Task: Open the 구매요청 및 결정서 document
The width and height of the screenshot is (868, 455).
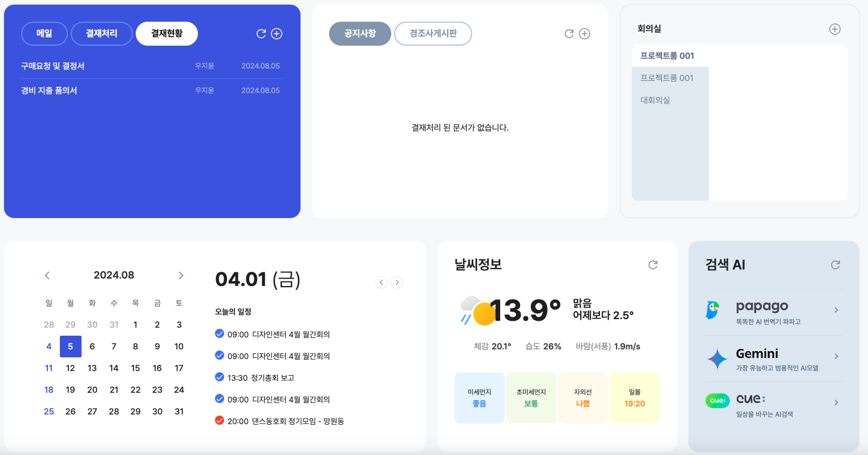Action: [x=53, y=66]
